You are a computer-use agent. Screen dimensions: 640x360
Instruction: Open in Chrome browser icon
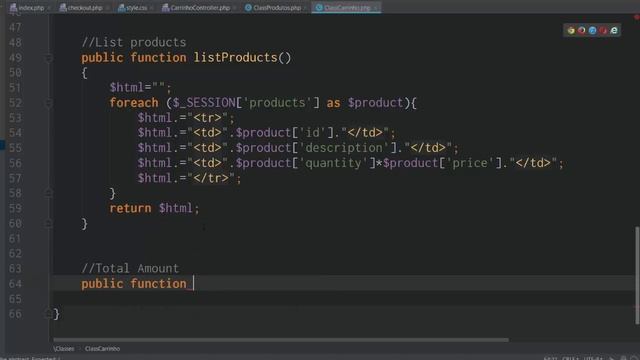tap(571, 30)
